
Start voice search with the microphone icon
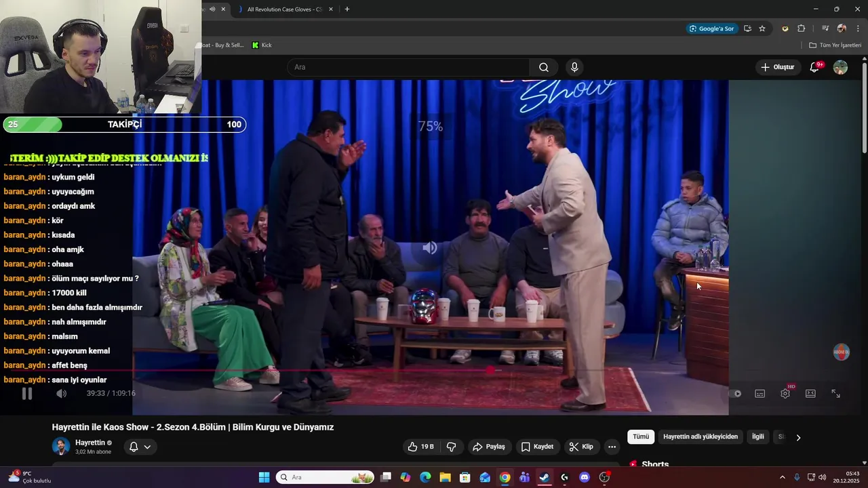coord(574,67)
